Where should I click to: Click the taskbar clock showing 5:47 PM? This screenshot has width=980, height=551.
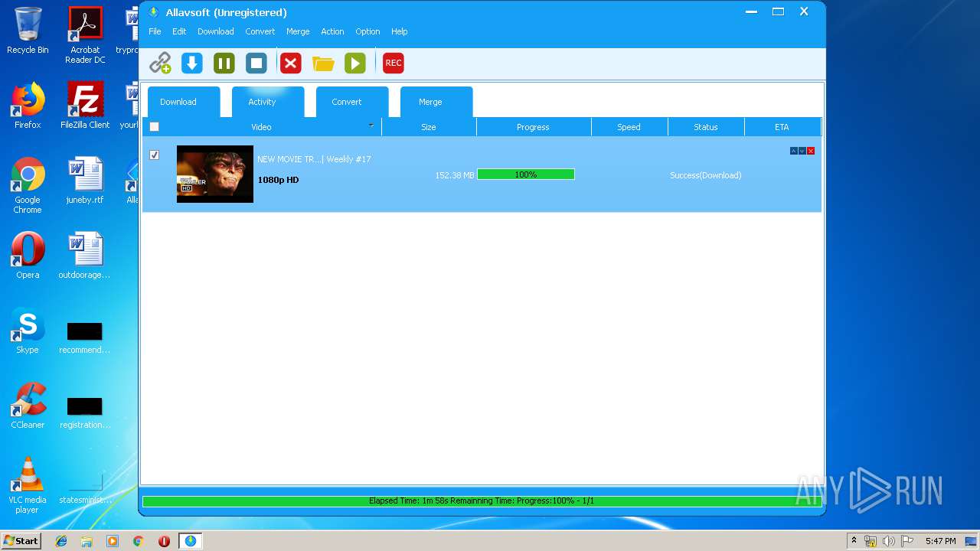(940, 541)
